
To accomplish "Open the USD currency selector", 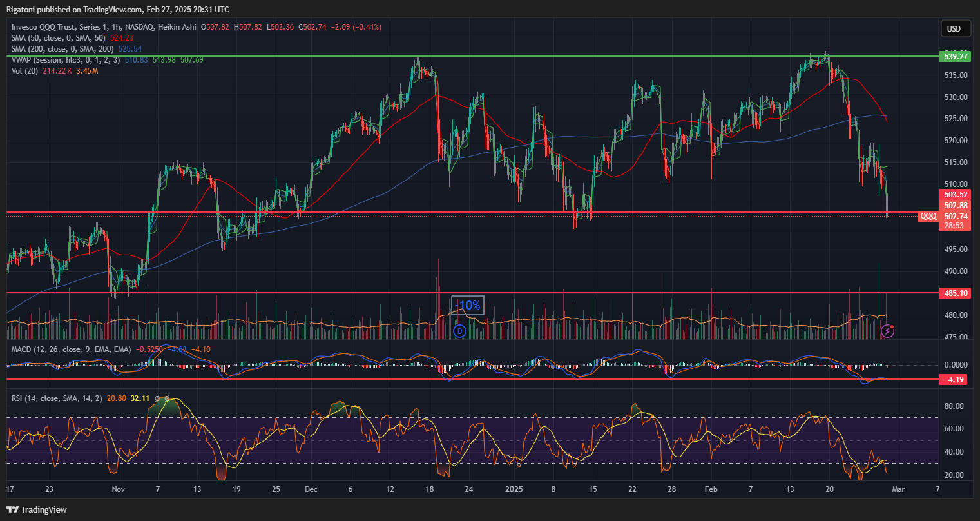I will [954, 28].
